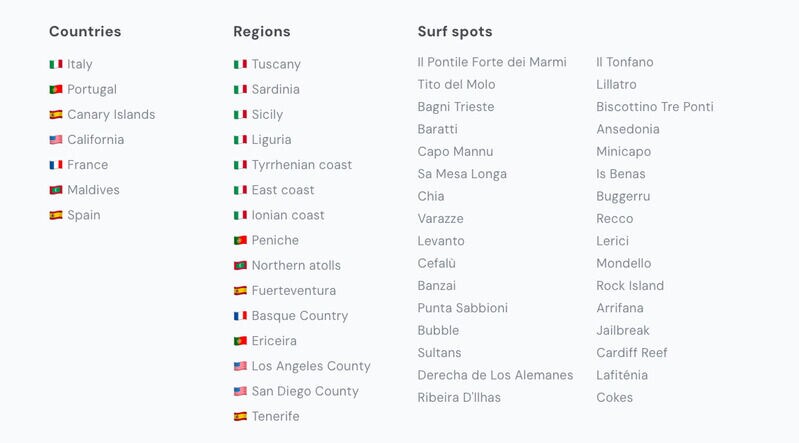
Task: Click the flag icon beside California
Action: (56, 140)
